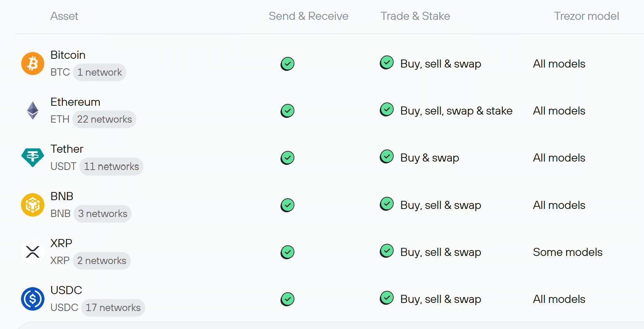Click the green checkmark beside Ethereum's trade options
Viewport: 644px width, 329px height.
[387, 109]
